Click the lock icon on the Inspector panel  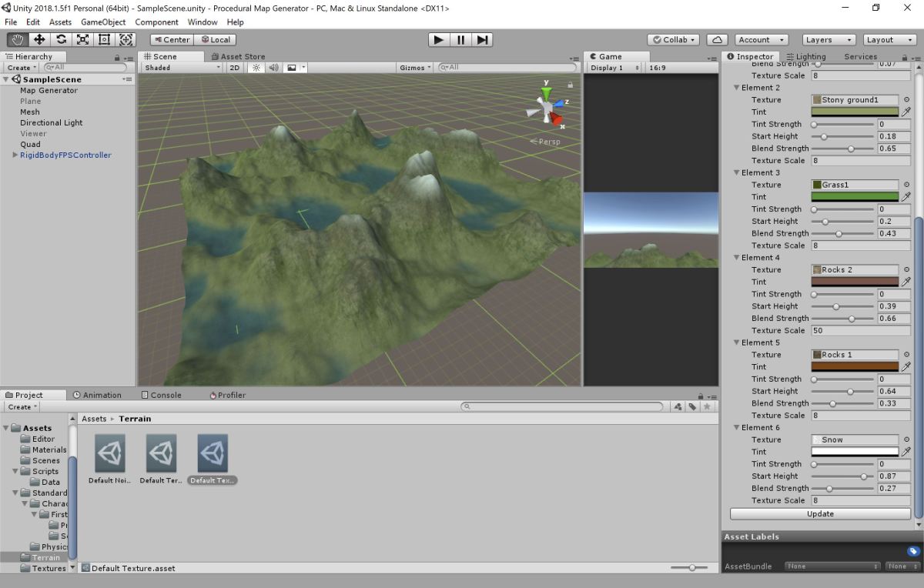point(903,56)
